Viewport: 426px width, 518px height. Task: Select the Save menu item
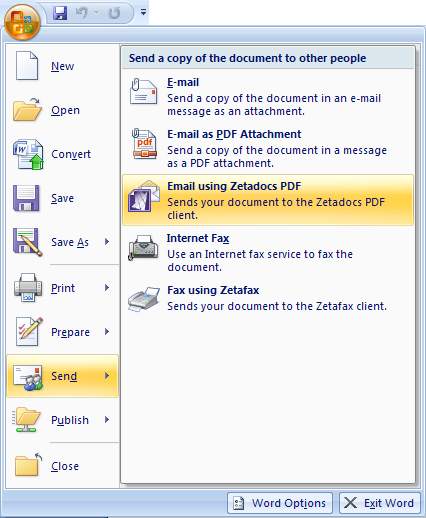(63, 198)
